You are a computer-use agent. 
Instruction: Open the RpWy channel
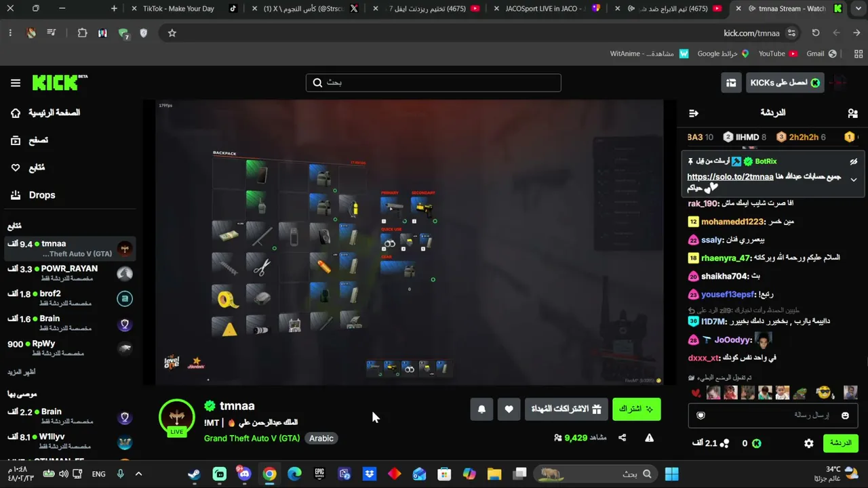[x=70, y=348]
